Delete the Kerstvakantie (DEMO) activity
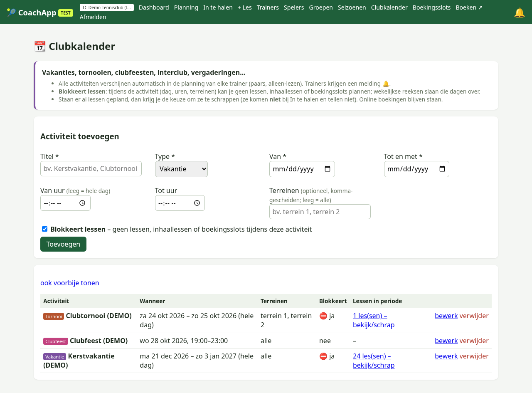532x393 pixels. pos(474,356)
